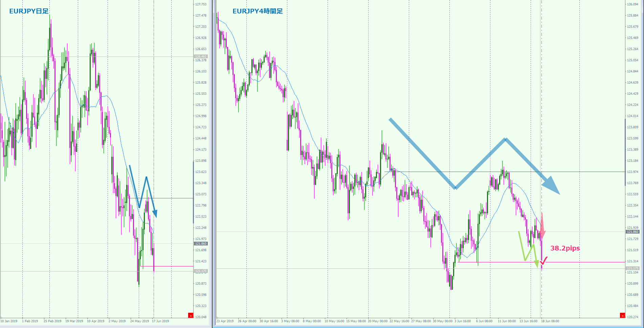Click the 17 Jun 2019 date on daily axis
Screen dimensions: 644x328
click(160, 321)
